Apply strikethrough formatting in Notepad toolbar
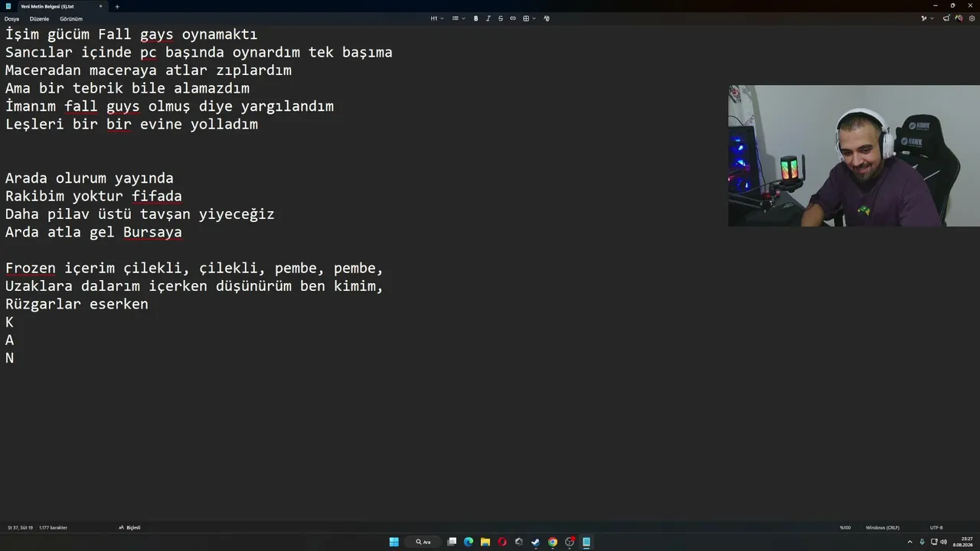Image resolution: width=980 pixels, height=551 pixels. click(x=501, y=18)
